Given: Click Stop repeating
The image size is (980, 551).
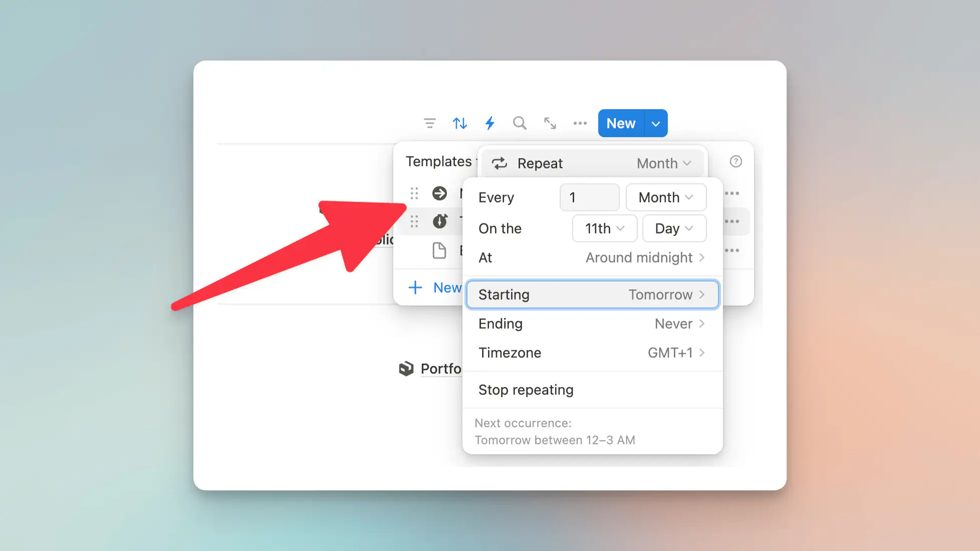Looking at the screenshot, I should tap(526, 390).
